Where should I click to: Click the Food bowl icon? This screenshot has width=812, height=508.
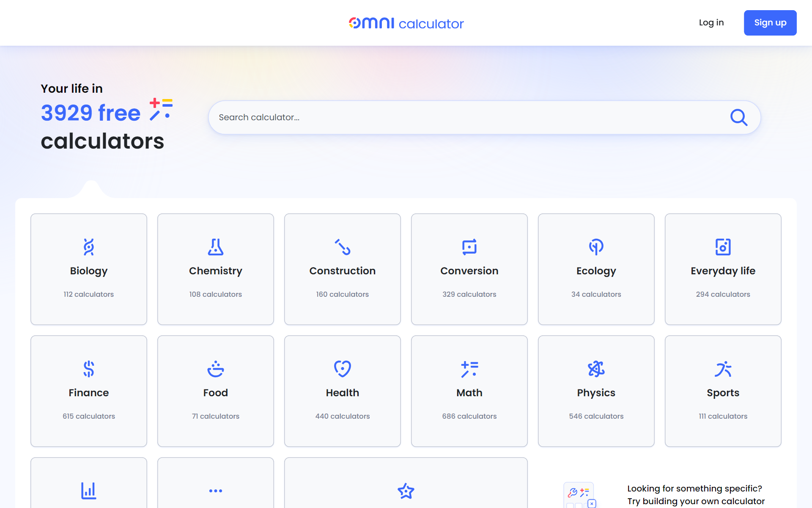click(216, 369)
